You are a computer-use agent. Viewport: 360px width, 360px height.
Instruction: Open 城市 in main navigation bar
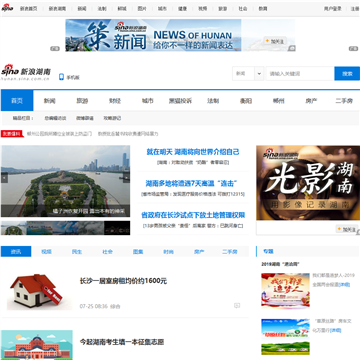[x=147, y=101]
